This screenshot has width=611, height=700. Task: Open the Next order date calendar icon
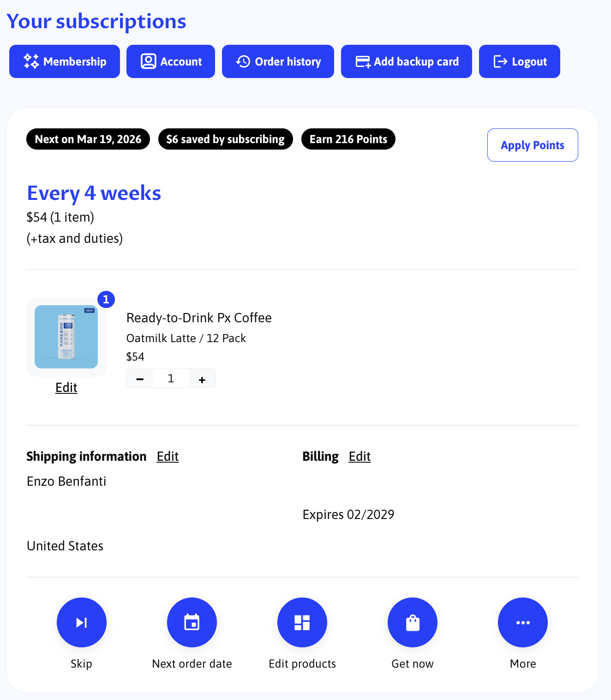point(192,622)
